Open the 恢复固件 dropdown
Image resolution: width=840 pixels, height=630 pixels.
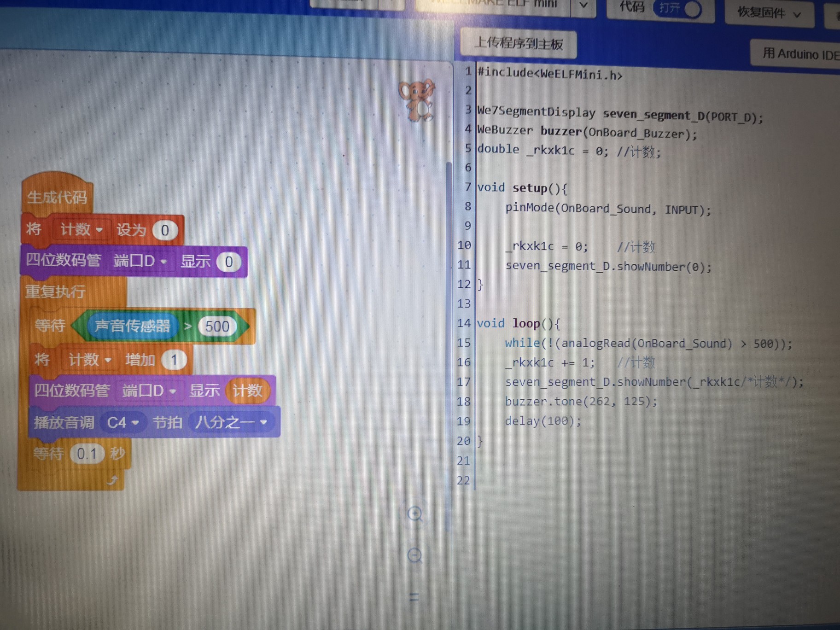pos(769,13)
